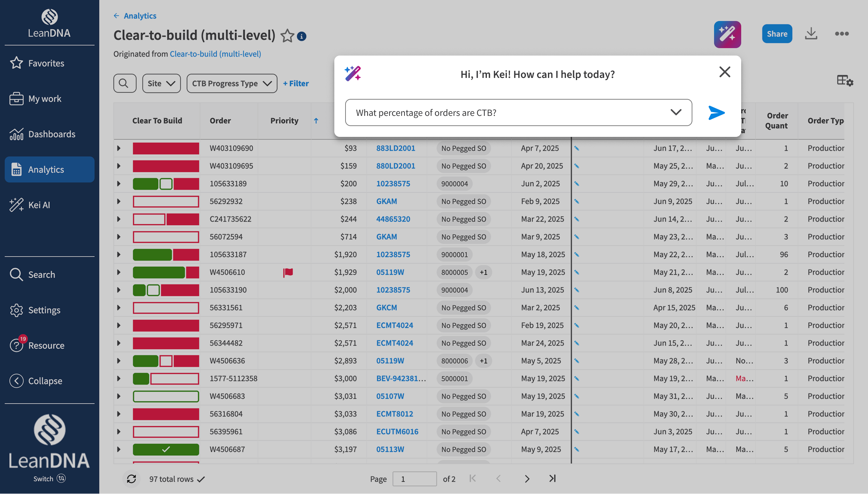The image size is (868, 494).
Task: Click the Share button
Action: [x=777, y=34]
